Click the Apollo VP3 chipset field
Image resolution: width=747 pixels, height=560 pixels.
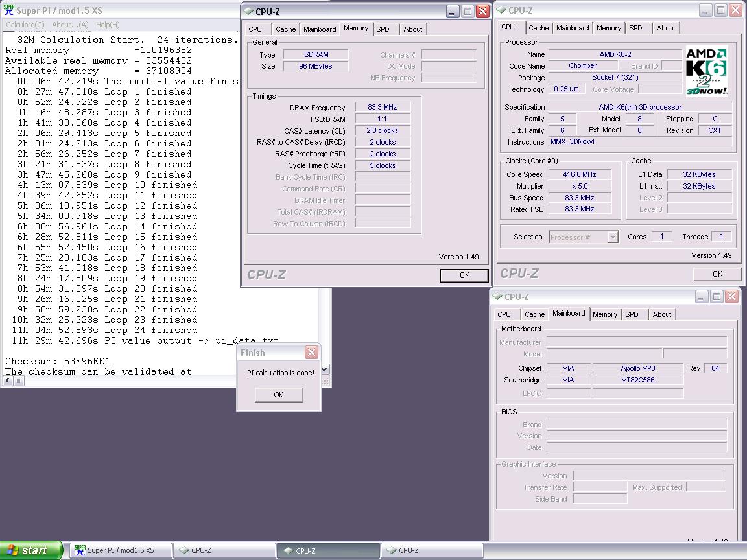[638, 368]
